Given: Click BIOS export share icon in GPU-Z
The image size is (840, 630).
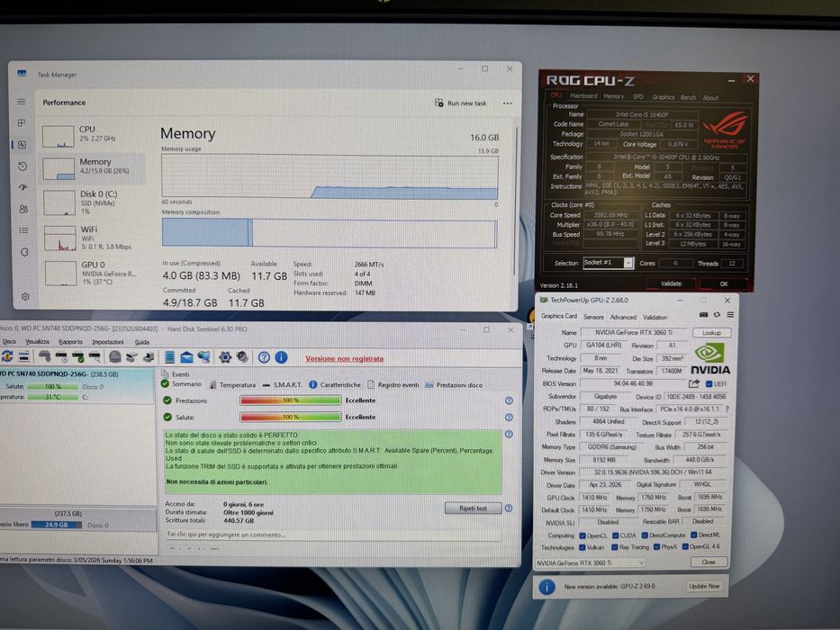Looking at the screenshot, I should [x=694, y=383].
